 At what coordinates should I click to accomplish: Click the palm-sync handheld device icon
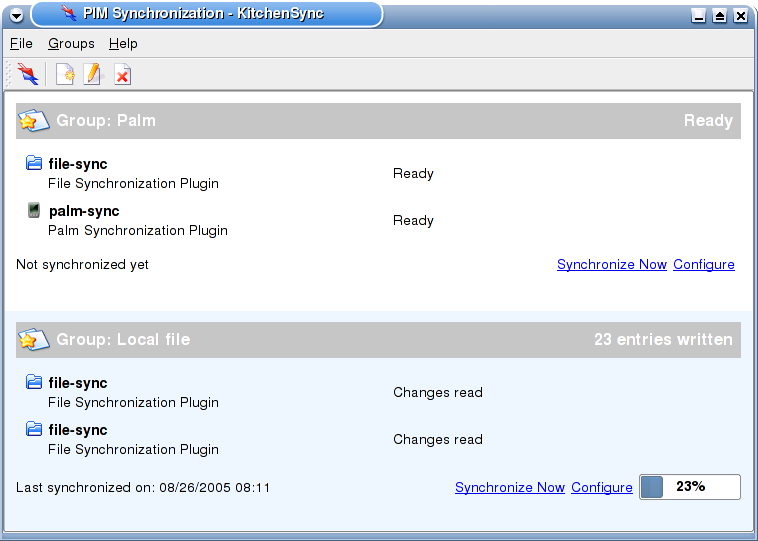coord(33,210)
